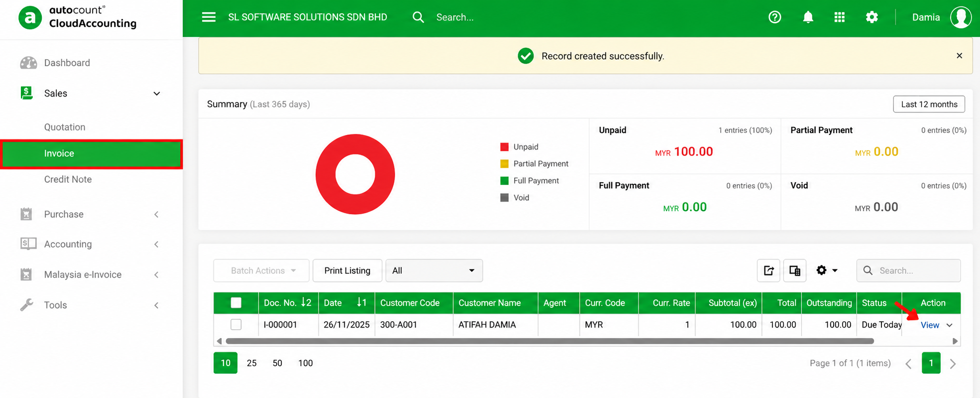This screenshot has height=398, width=980.
Task: Go to previous page arrow
Action: [x=908, y=364]
